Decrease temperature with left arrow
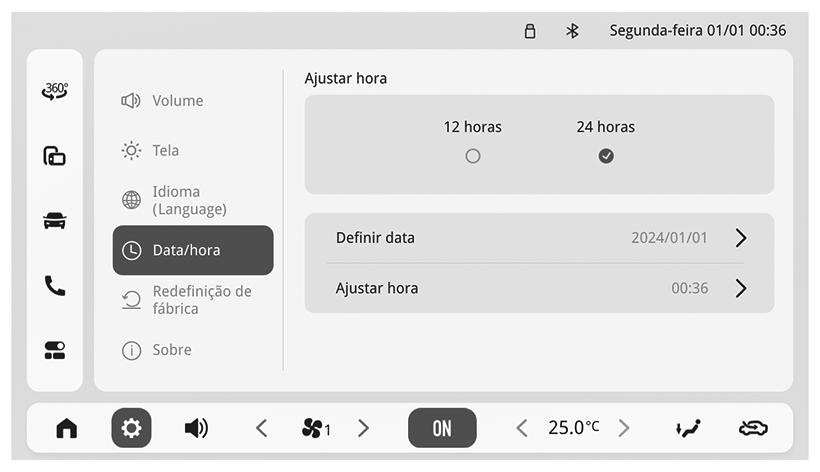 [x=521, y=428]
